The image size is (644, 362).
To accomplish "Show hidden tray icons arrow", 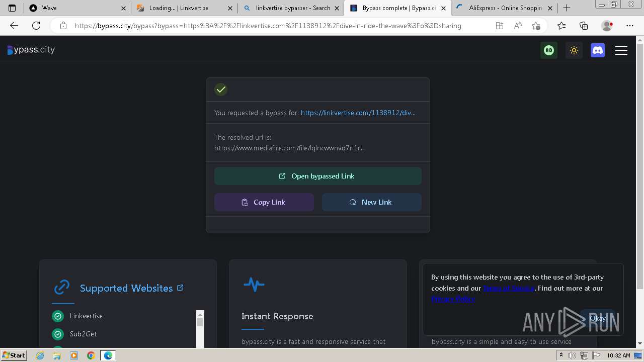I will pyautogui.click(x=561, y=355).
